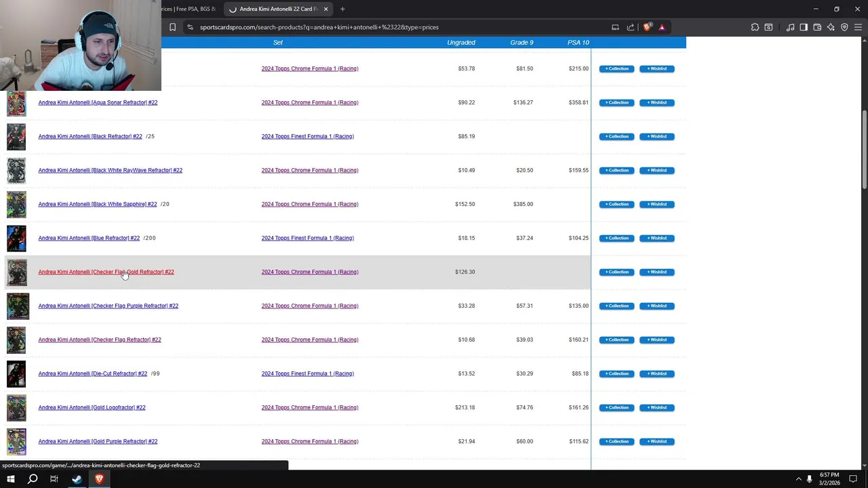Screen dimensions: 868x488
Task: Show hidden system tray icons
Action: [798, 479]
